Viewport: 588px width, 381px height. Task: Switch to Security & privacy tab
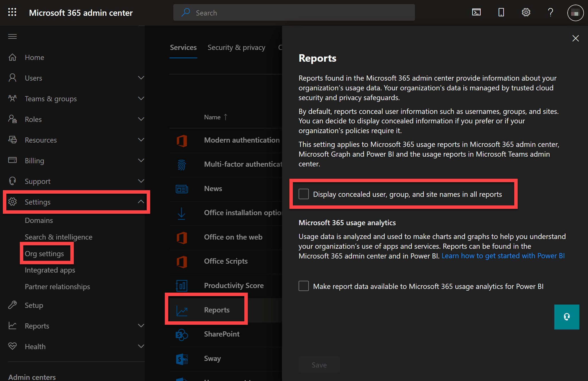click(236, 48)
